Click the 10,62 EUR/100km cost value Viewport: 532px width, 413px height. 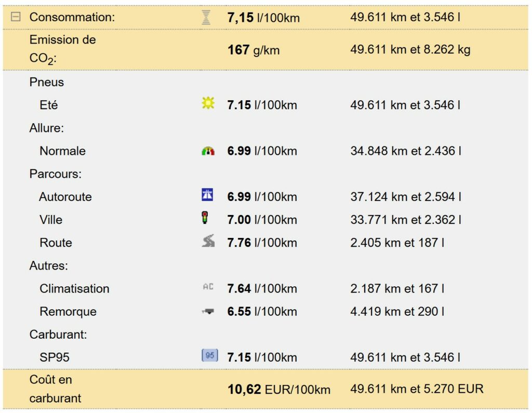pyautogui.click(x=278, y=389)
